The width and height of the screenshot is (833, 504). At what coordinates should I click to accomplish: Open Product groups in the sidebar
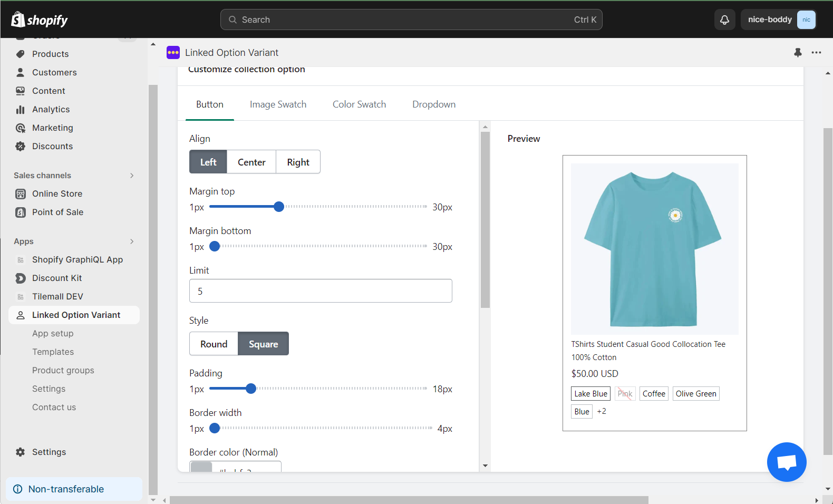click(x=63, y=370)
